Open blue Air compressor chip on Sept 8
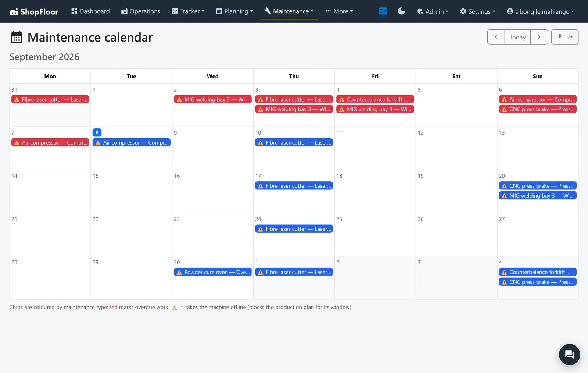 [132, 143]
